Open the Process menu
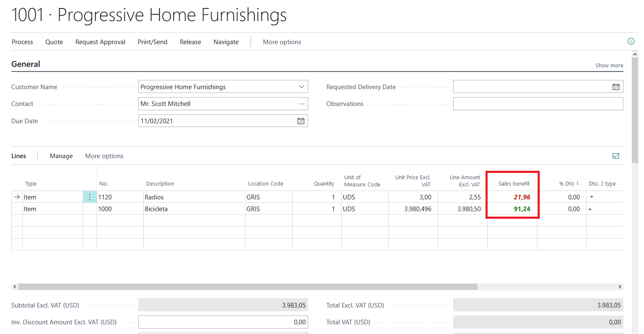644x334 pixels. click(x=22, y=42)
